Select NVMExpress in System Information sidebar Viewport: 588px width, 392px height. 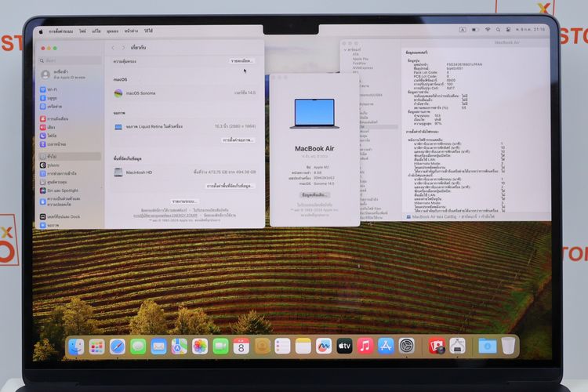pos(363,68)
